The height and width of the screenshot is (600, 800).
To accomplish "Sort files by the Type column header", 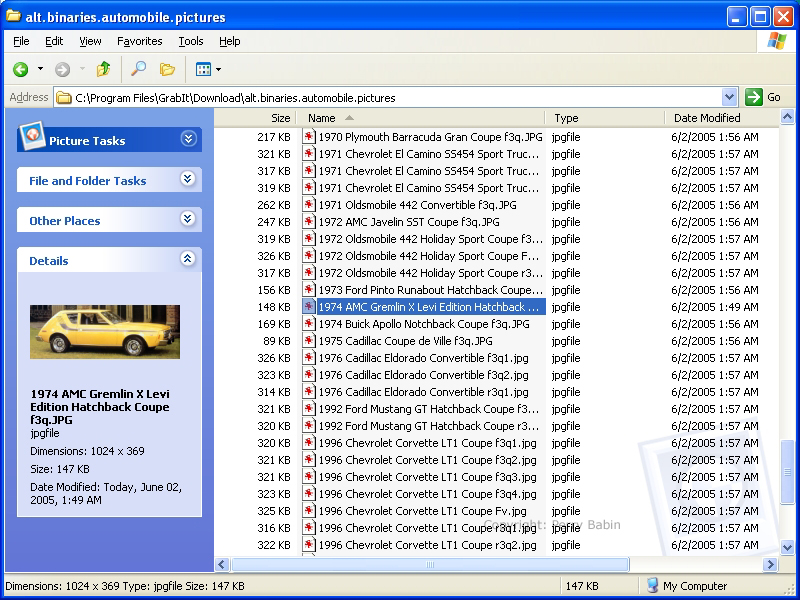I will coord(605,118).
